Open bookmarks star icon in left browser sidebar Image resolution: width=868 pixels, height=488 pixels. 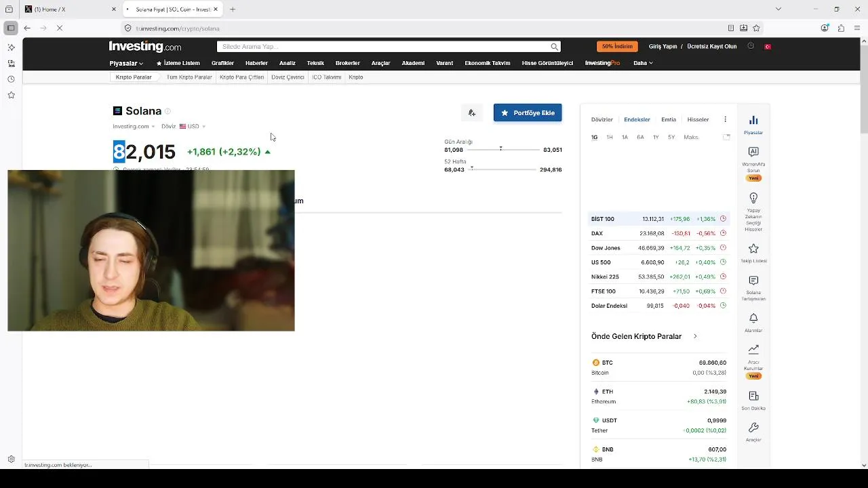[11, 96]
